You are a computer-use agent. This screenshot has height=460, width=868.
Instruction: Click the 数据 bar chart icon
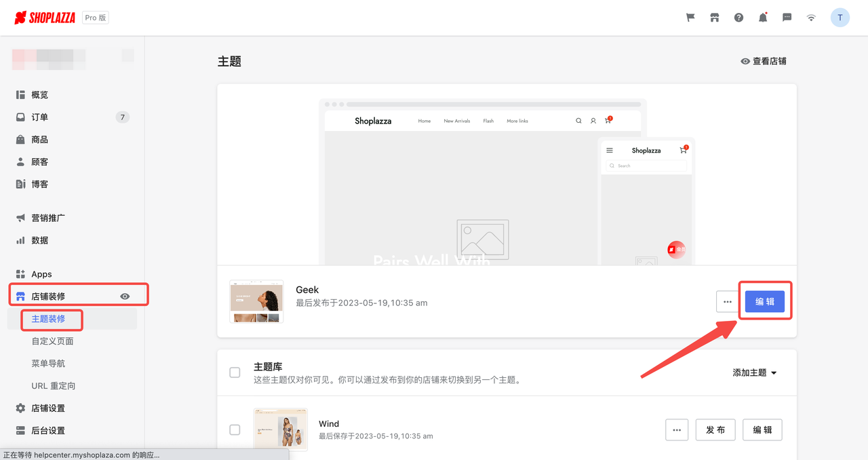pyautogui.click(x=20, y=241)
